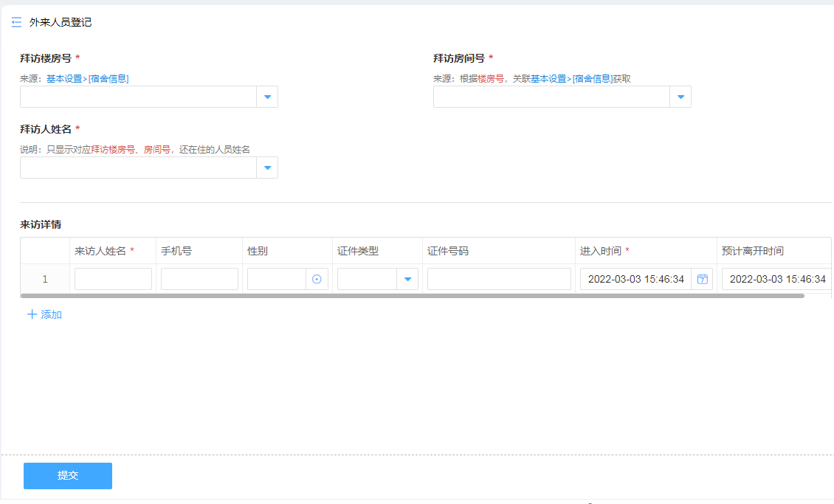Click the 预计离开时间 datetime field
834x504 pixels.
tap(776, 279)
